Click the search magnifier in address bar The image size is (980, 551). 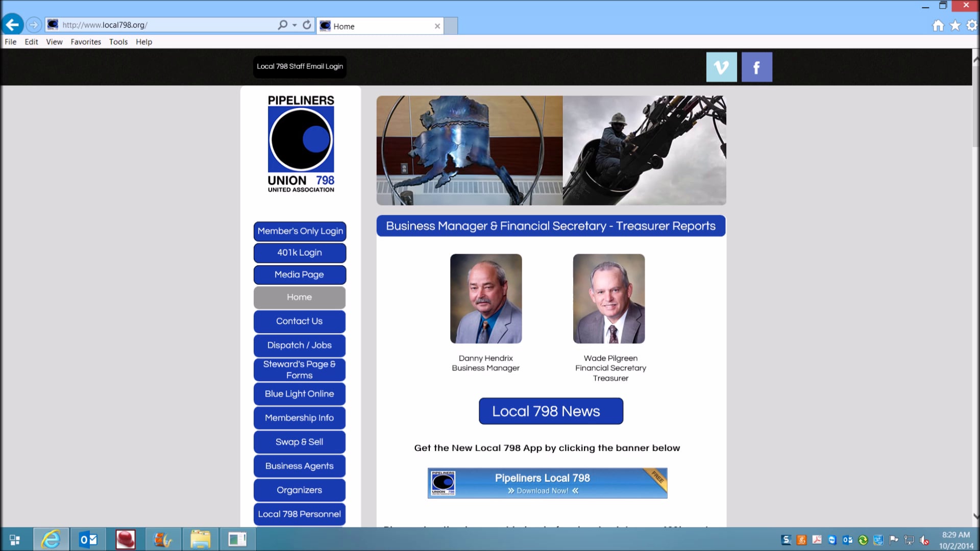[x=282, y=24]
